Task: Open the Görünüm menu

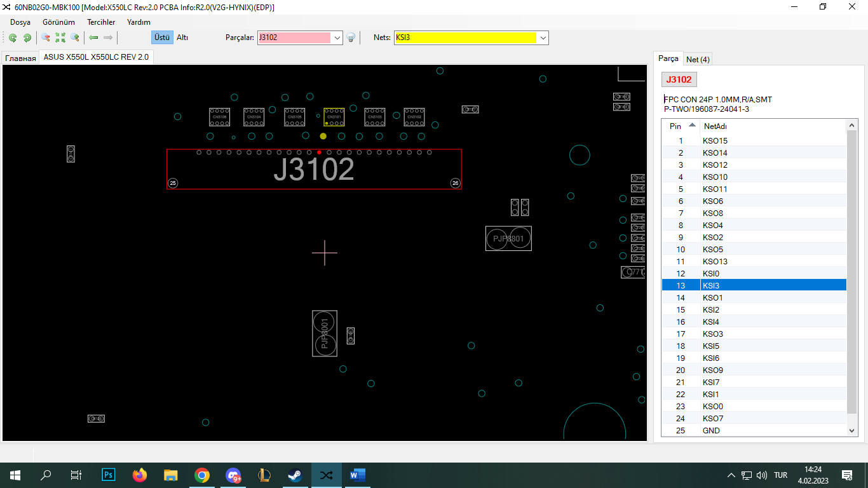Action: tap(58, 22)
